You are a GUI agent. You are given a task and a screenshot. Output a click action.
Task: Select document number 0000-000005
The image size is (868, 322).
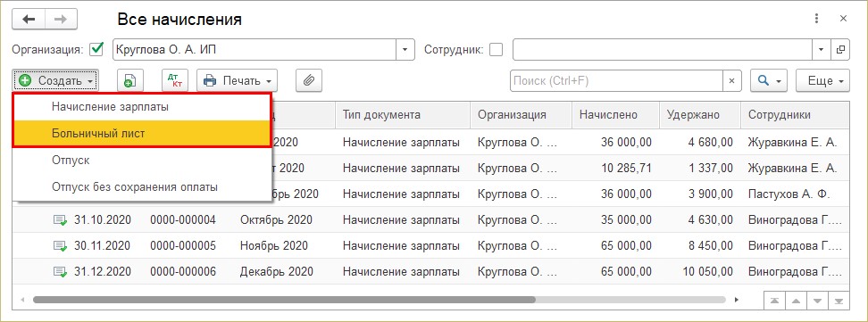pyautogui.click(x=183, y=245)
